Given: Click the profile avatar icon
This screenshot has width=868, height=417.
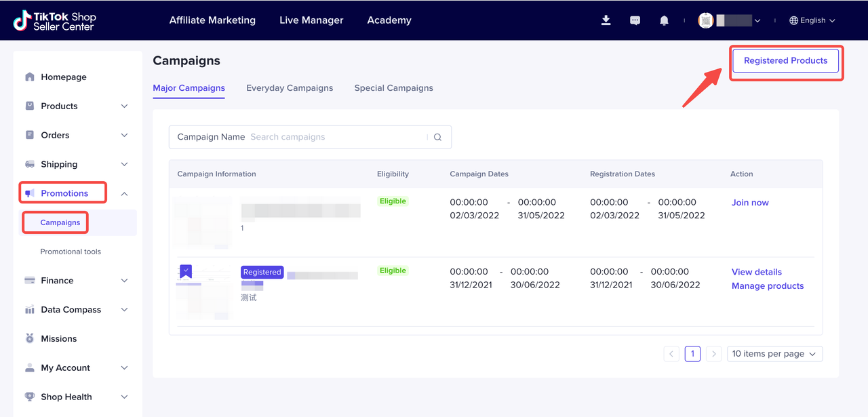Looking at the screenshot, I should tap(706, 20).
